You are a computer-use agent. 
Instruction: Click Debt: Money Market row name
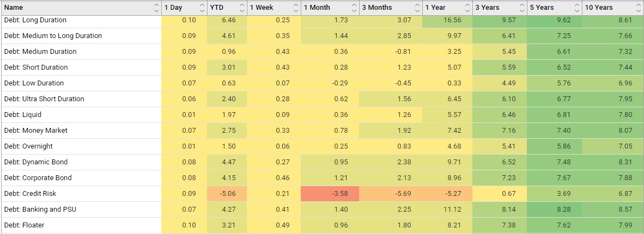coord(36,131)
